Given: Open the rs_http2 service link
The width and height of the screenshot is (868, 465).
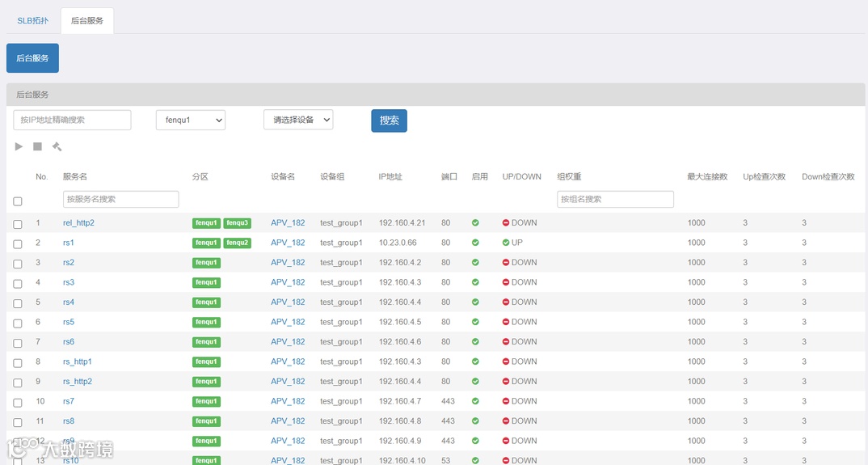Looking at the screenshot, I should point(78,382).
